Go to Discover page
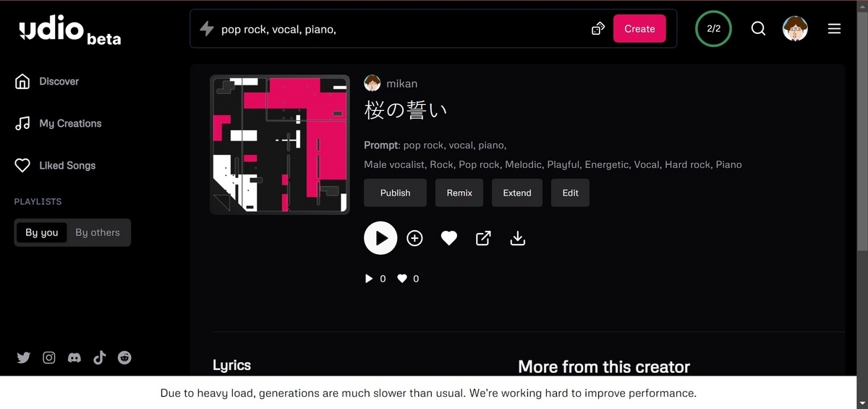This screenshot has width=868, height=409. pos(59,81)
